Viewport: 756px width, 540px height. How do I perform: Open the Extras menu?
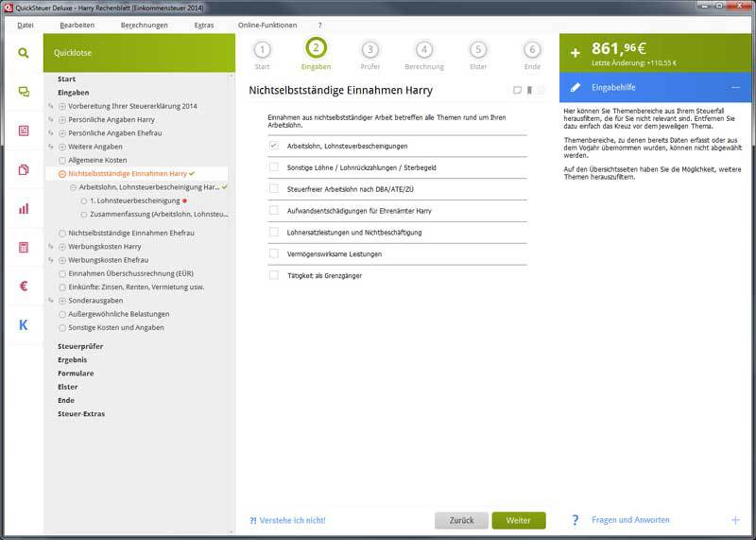[x=204, y=26]
